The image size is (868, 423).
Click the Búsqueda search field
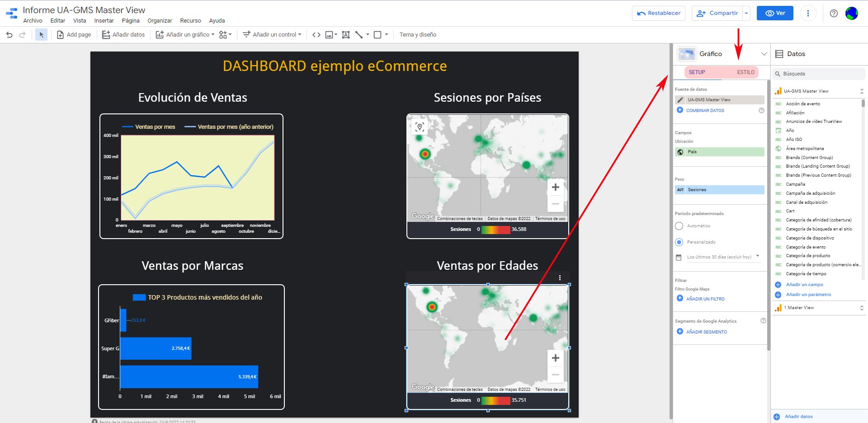coord(819,74)
